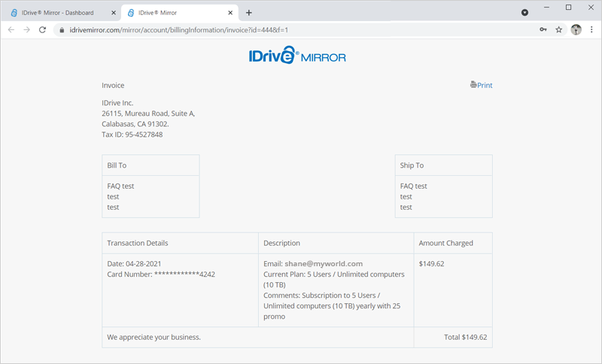Close the IDrive Mirror invoice tab

coord(230,13)
